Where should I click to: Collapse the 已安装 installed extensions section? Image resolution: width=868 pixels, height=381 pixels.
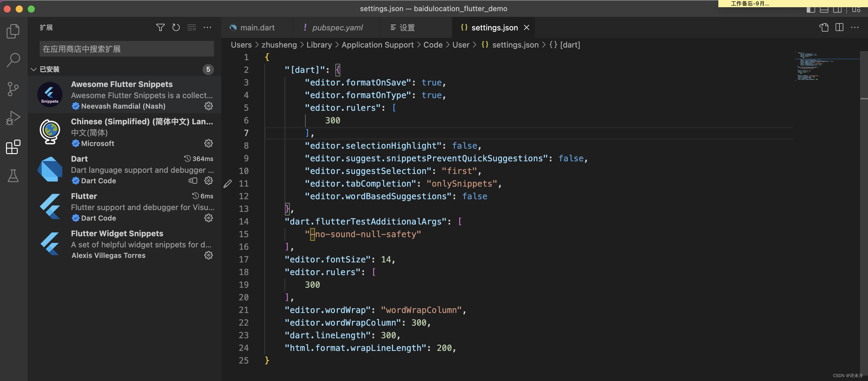(34, 70)
